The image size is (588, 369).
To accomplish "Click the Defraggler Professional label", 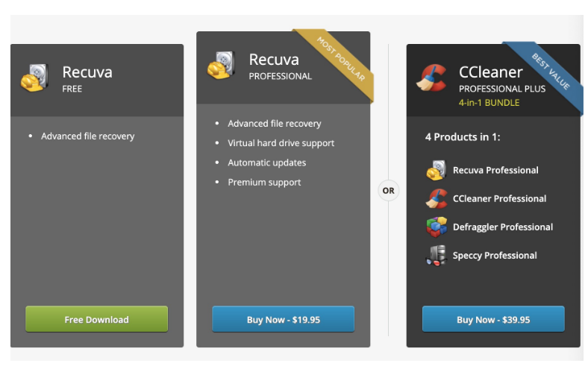I will click(x=503, y=227).
